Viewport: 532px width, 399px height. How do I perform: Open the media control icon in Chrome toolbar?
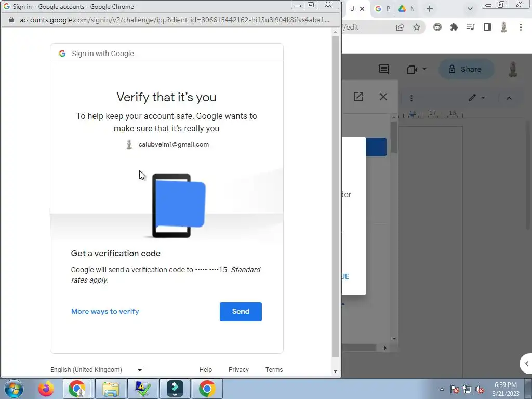[x=470, y=27]
